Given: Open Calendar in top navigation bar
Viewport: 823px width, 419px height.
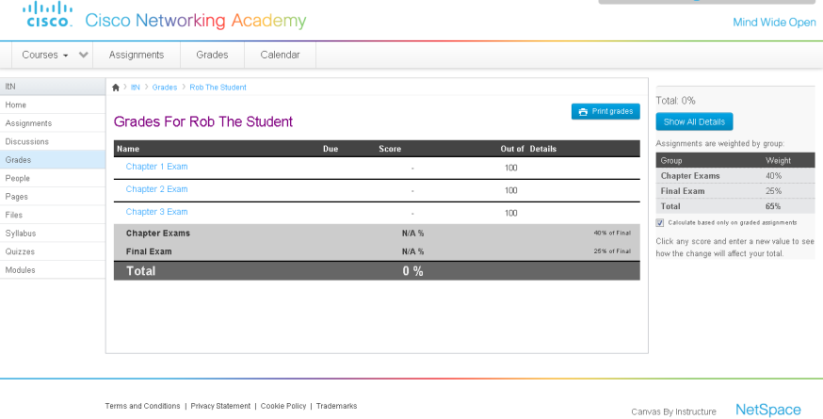Looking at the screenshot, I should tap(280, 55).
